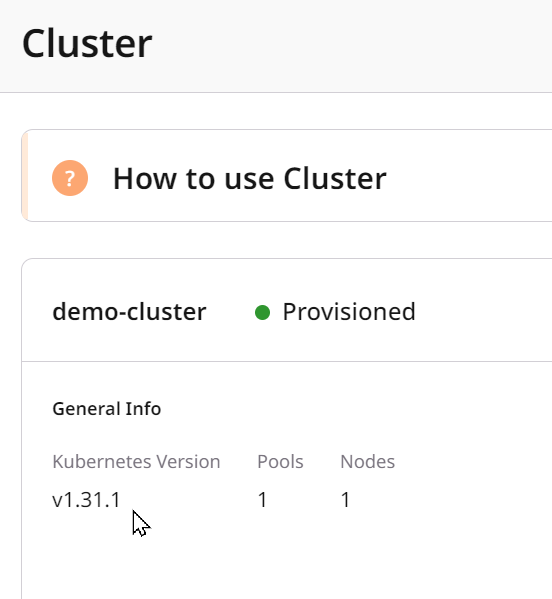The image size is (552, 599).
Task: Click the demo-cluster card header area
Action: pos(287,310)
